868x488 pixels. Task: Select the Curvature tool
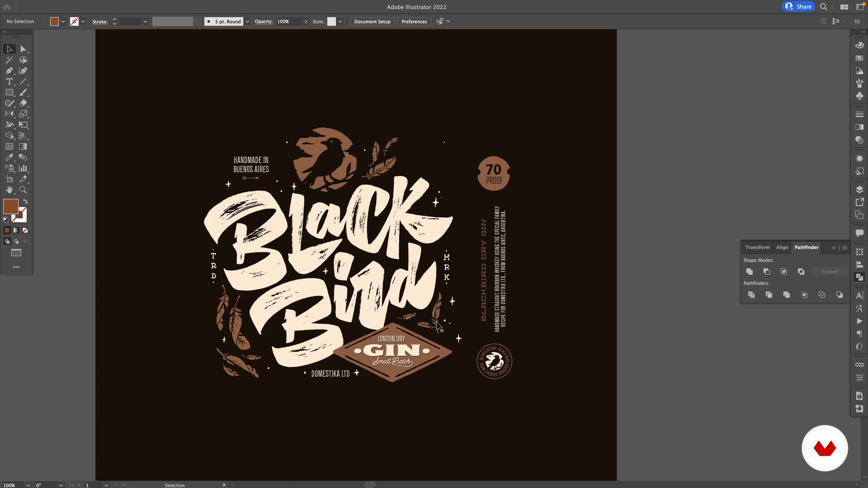coord(24,70)
